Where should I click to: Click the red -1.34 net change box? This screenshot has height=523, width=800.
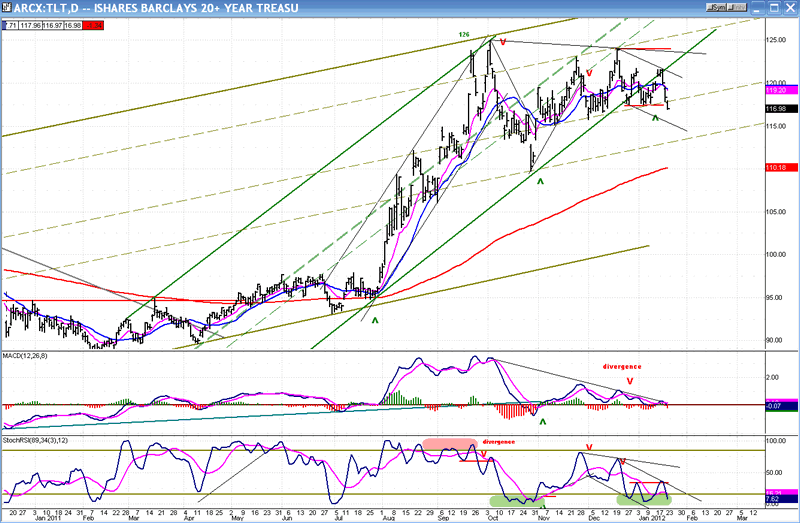93,25
